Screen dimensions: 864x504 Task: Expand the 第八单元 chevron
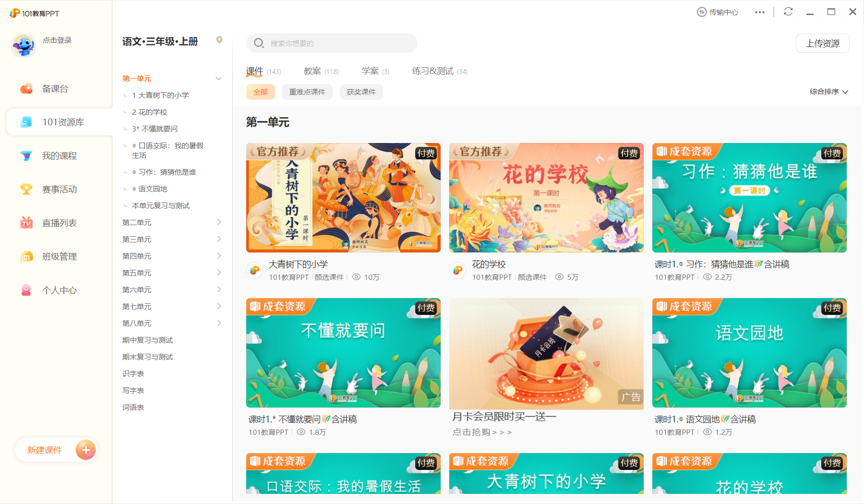click(x=219, y=323)
